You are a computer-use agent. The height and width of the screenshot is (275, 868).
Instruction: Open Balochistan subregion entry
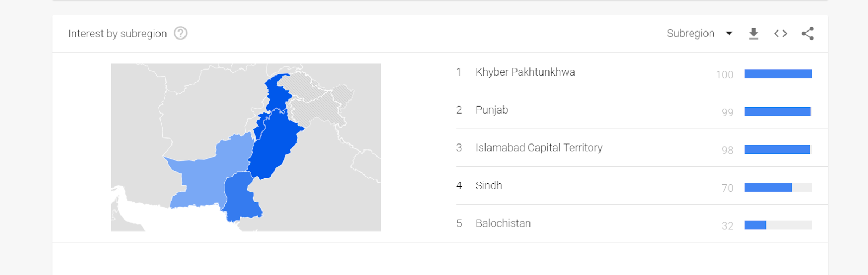pyautogui.click(x=503, y=223)
